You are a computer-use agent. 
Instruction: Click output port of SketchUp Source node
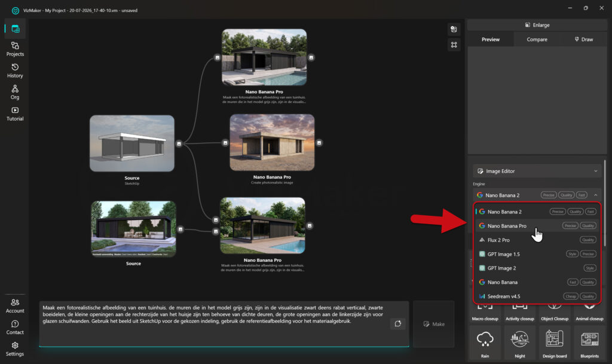(179, 143)
